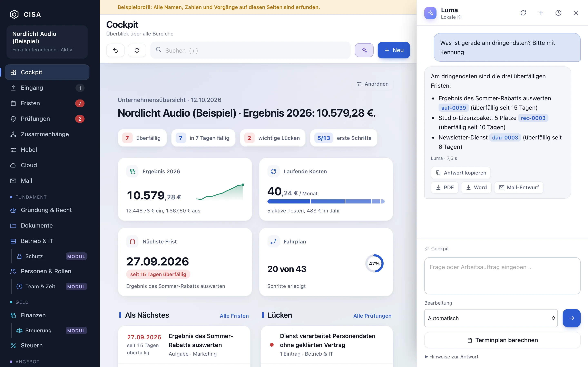Focus the Suchen search field
The width and height of the screenshot is (588, 367).
[251, 50]
